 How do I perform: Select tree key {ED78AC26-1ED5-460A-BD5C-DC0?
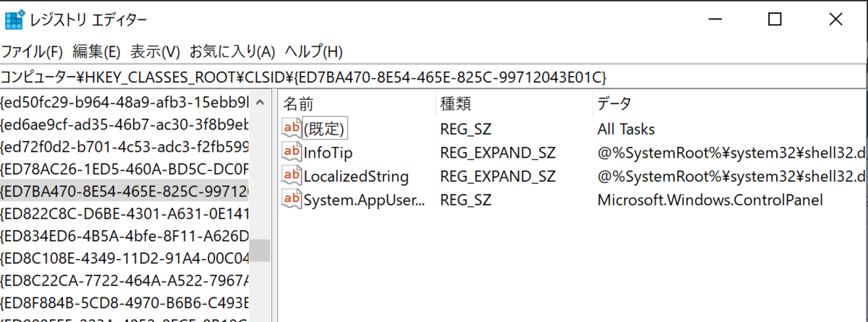click(x=124, y=169)
